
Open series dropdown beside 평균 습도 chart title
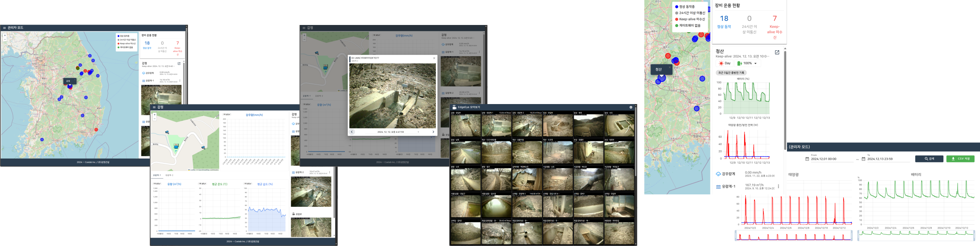247,184
